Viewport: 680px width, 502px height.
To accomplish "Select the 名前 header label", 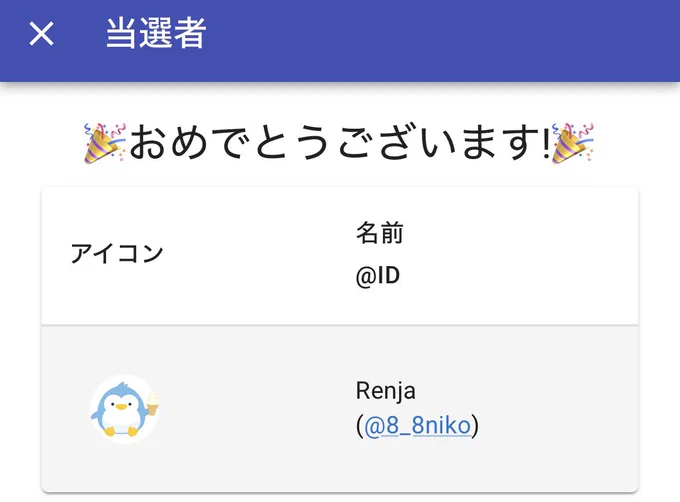I will [x=380, y=233].
